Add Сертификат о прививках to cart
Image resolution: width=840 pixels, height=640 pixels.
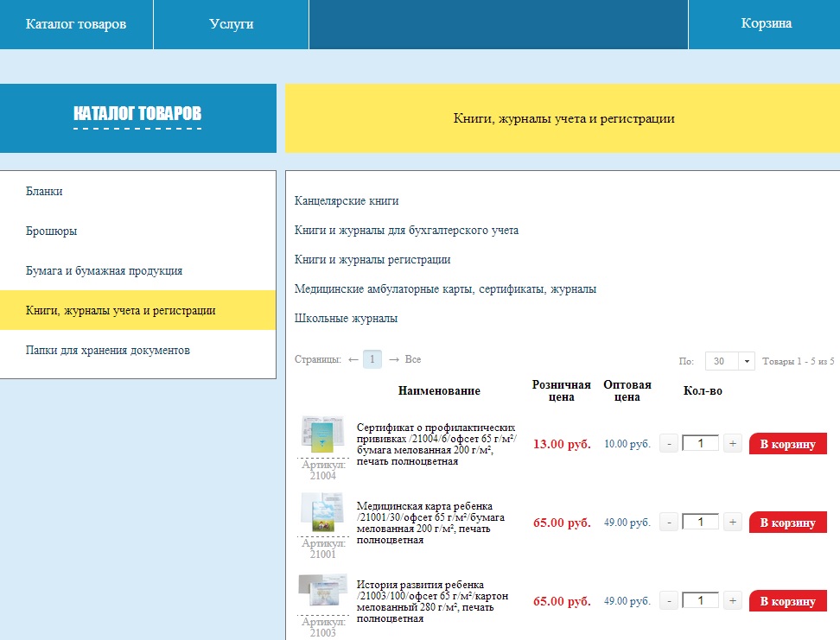coord(787,444)
